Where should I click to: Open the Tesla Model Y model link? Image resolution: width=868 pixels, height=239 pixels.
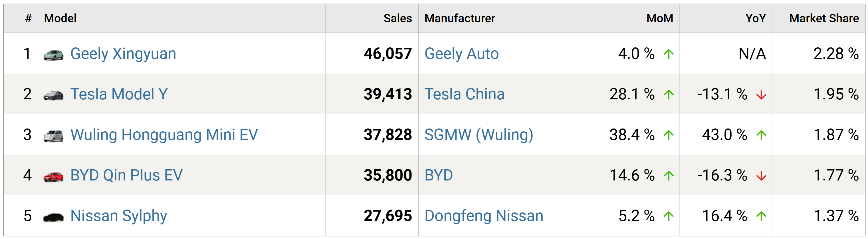point(119,94)
